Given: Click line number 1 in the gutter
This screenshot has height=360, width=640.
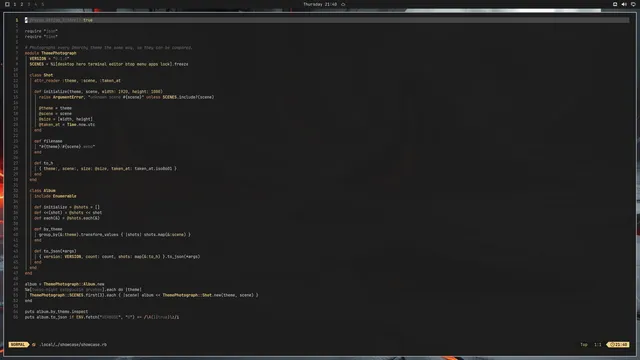Looking at the screenshot, I should (x=17, y=20).
